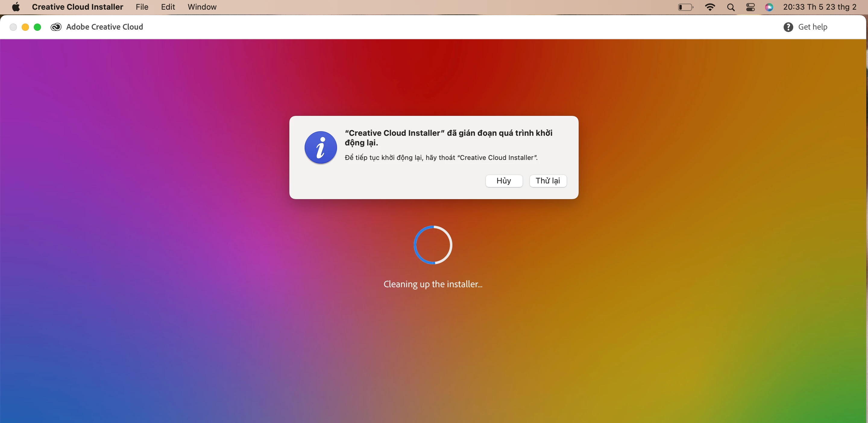Screen dimensions: 868x423
Task: Click the Thử lại retry button
Action: pos(548,181)
